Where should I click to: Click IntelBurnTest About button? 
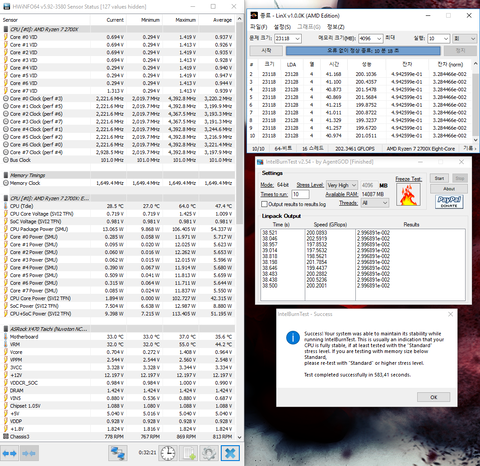[x=449, y=189]
